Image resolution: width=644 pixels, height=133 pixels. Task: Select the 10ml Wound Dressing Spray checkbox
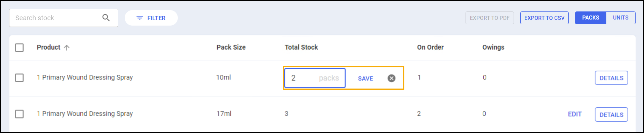[x=19, y=78]
